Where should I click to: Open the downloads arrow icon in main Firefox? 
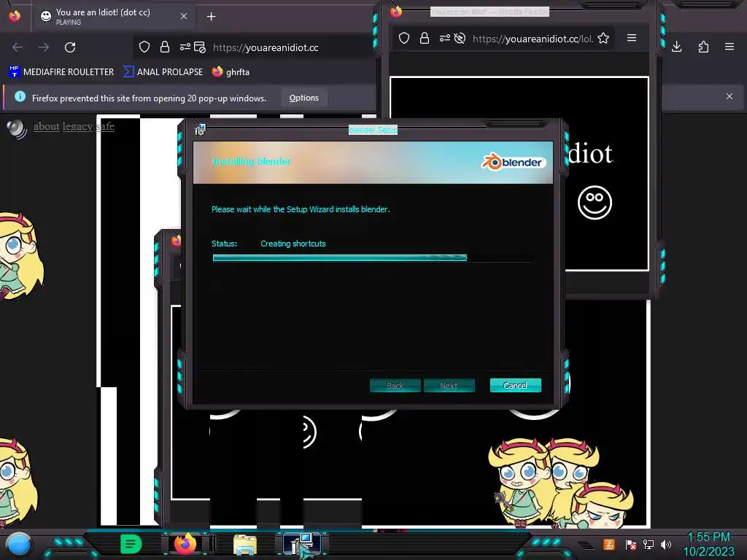click(677, 47)
